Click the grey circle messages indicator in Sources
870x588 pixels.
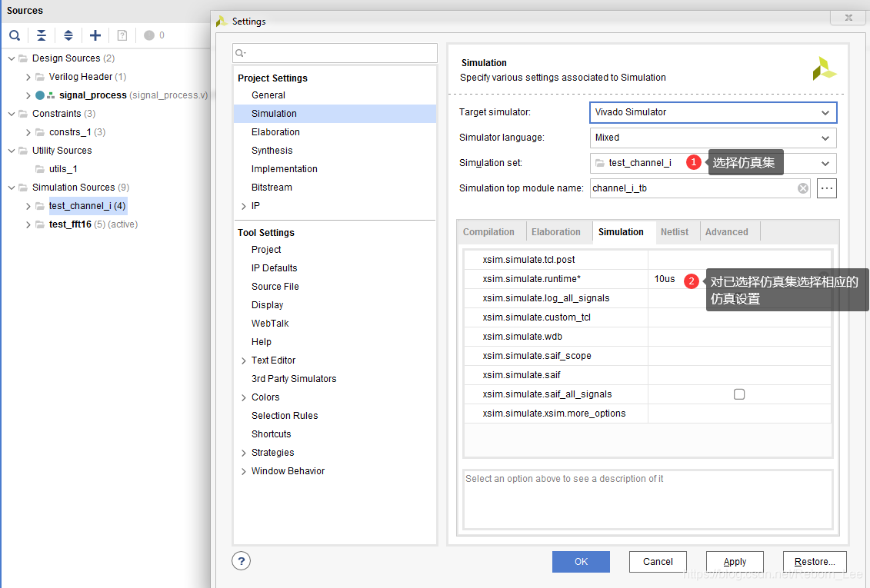click(149, 35)
